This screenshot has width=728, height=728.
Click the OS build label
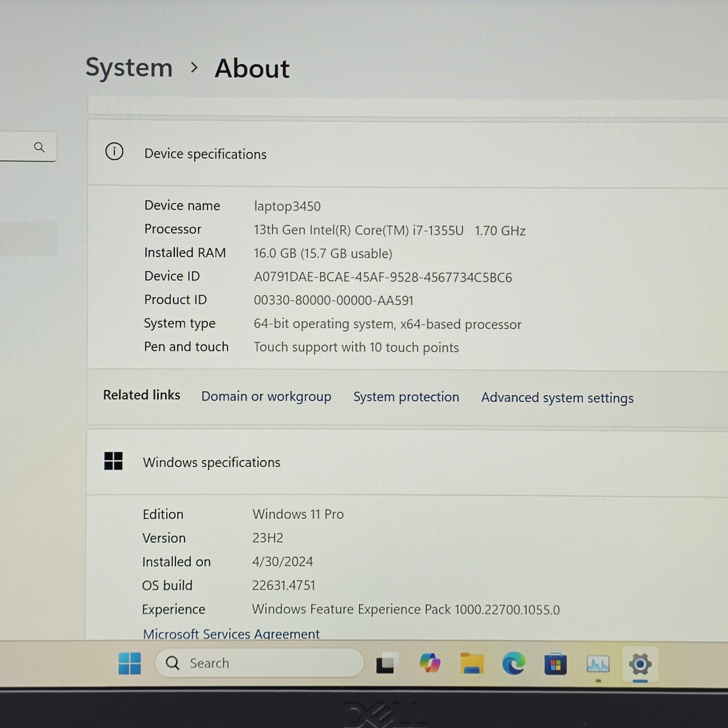click(167, 585)
